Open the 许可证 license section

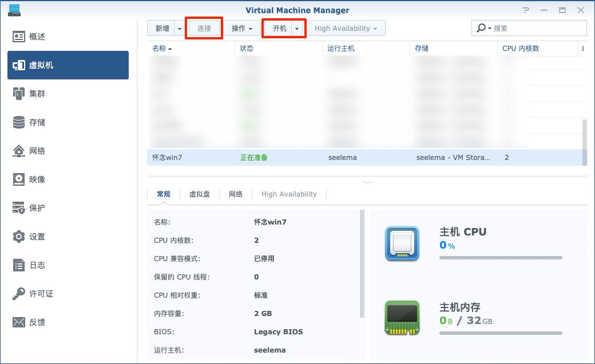pyautogui.click(x=68, y=294)
